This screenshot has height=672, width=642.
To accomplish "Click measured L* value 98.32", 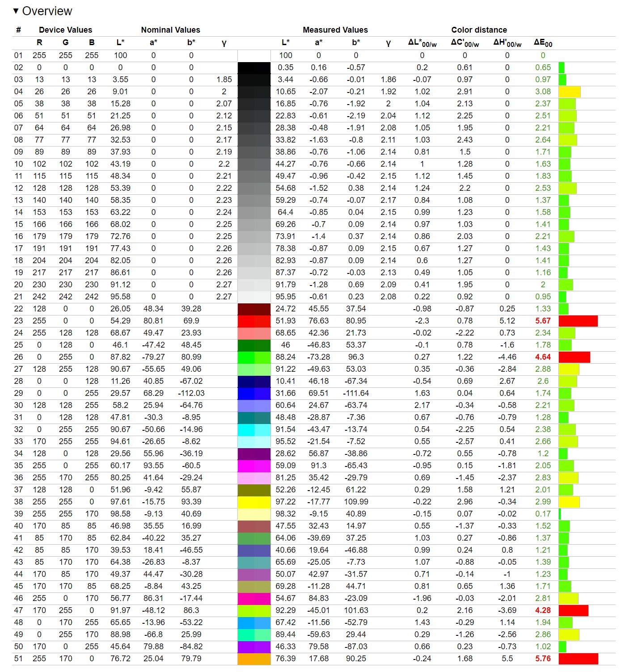I will tap(286, 514).
